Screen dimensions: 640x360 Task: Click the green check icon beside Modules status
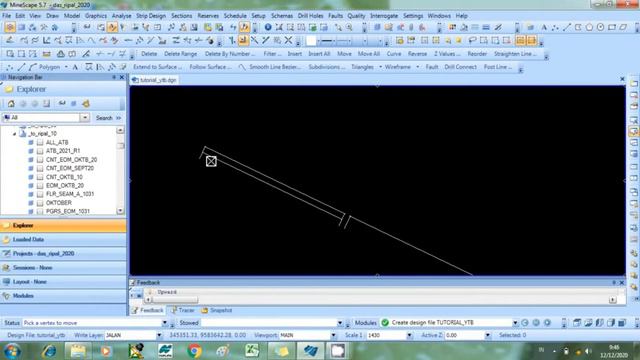click(384, 323)
